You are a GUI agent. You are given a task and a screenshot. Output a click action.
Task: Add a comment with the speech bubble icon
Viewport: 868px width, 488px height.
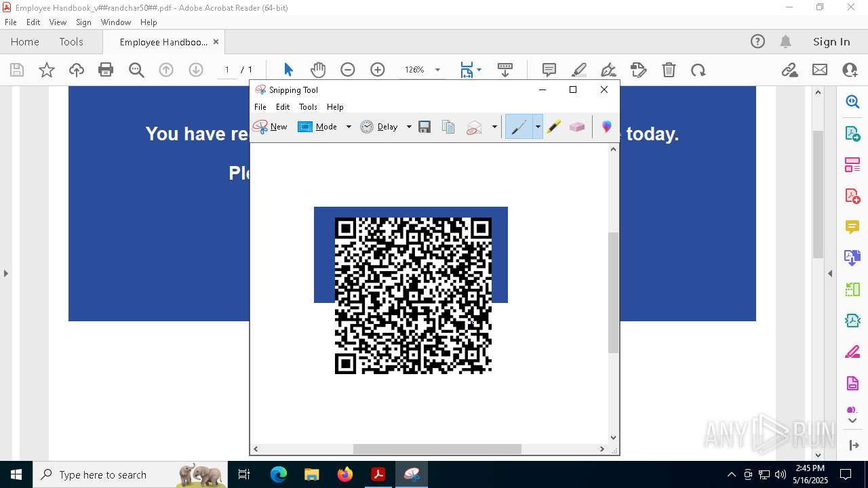[549, 70]
